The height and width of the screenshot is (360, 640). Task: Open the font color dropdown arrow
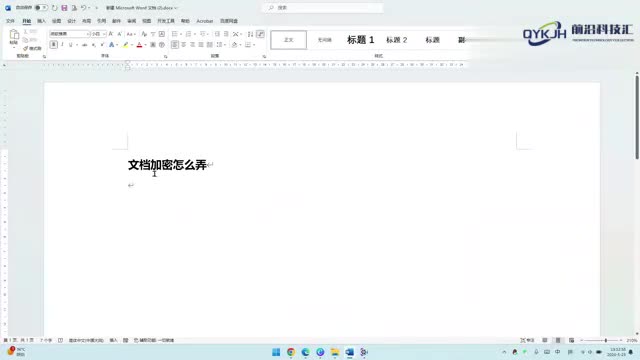[x=145, y=44]
